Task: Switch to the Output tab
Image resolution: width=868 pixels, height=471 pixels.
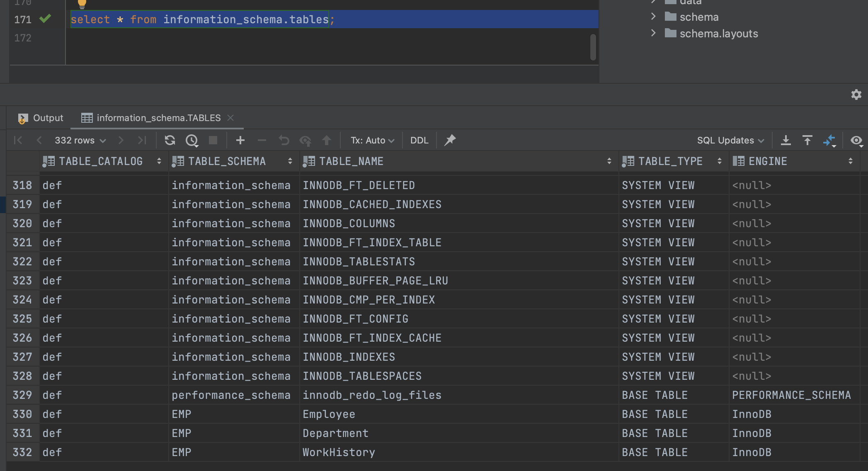Action: click(41, 118)
